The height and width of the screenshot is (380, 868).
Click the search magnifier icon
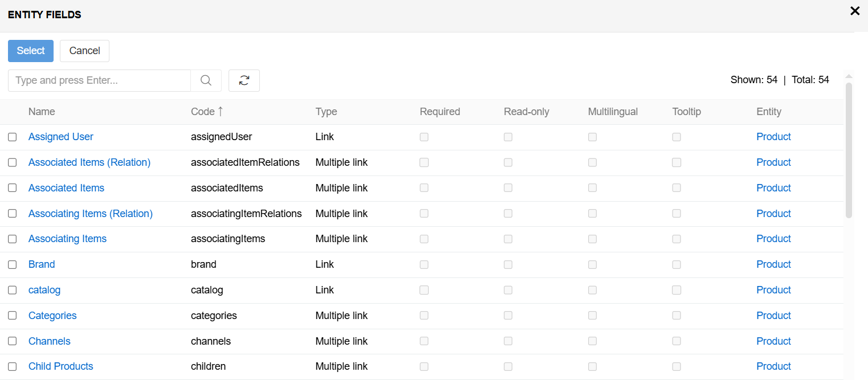tap(206, 80)
